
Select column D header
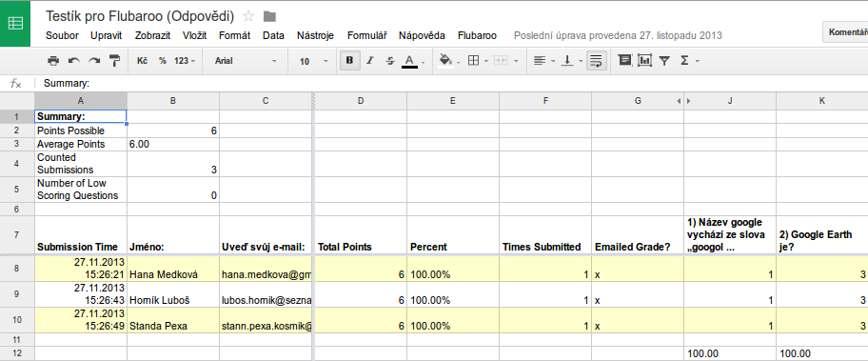[361, 101]
